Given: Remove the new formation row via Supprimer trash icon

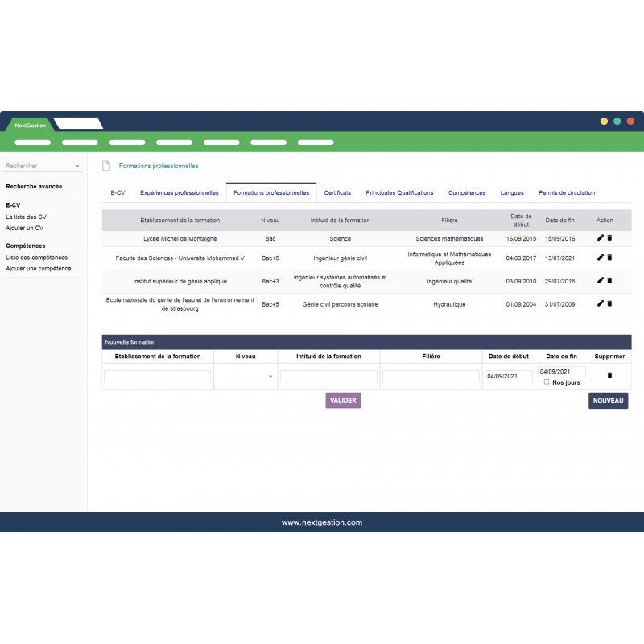Looking at the screenshot, I should point(609,374).
